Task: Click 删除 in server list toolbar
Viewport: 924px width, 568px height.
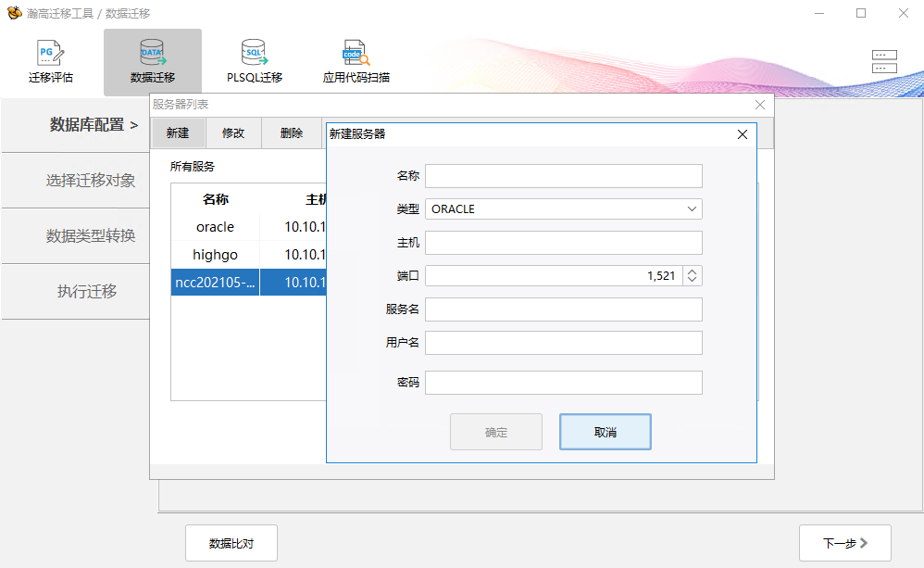Action: pyautogui.click(x=291, y=133)
